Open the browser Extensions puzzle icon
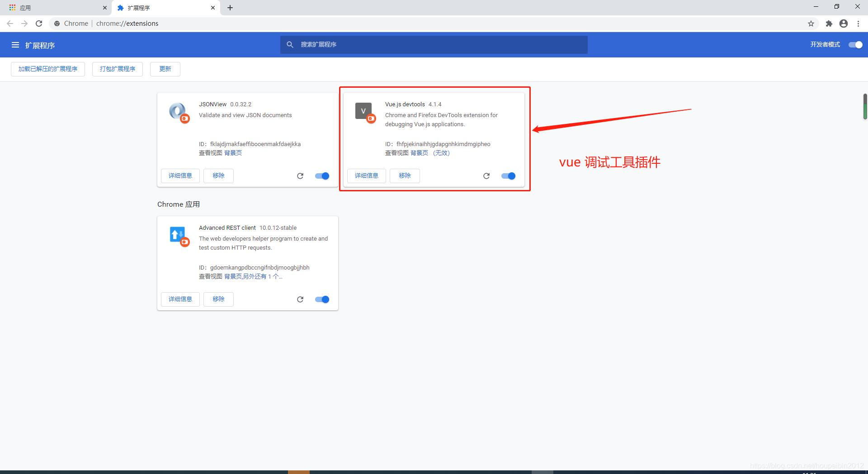868x474 pixels. [829, 24]
